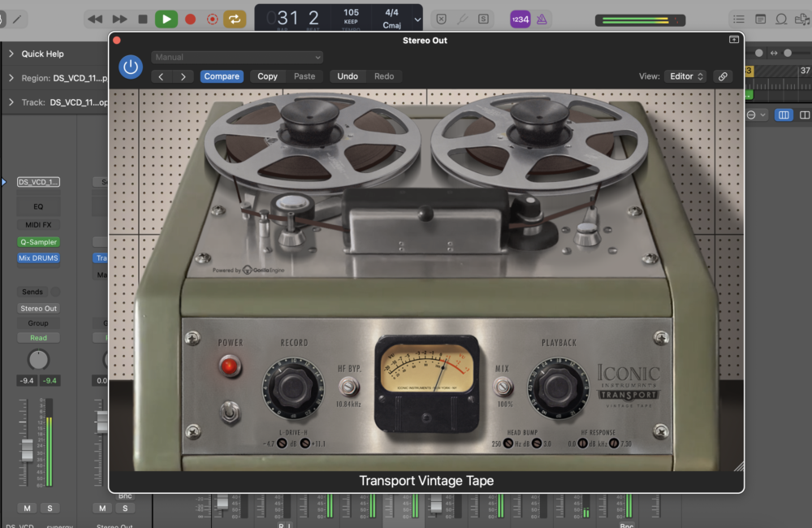
Task: Click the Compare button
Action: [x=222, y=76]
